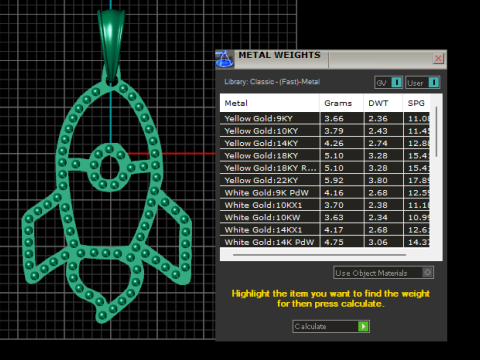Click the Library: Classic - (Fast)-Metal label
This screenshot has width=480, height=360.
click(272, 82)
